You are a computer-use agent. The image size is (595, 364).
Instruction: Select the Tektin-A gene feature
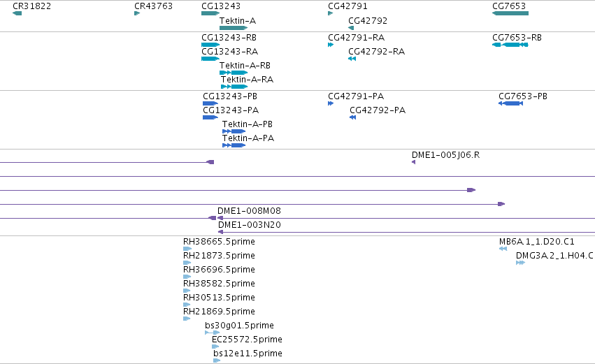[234, 28]
